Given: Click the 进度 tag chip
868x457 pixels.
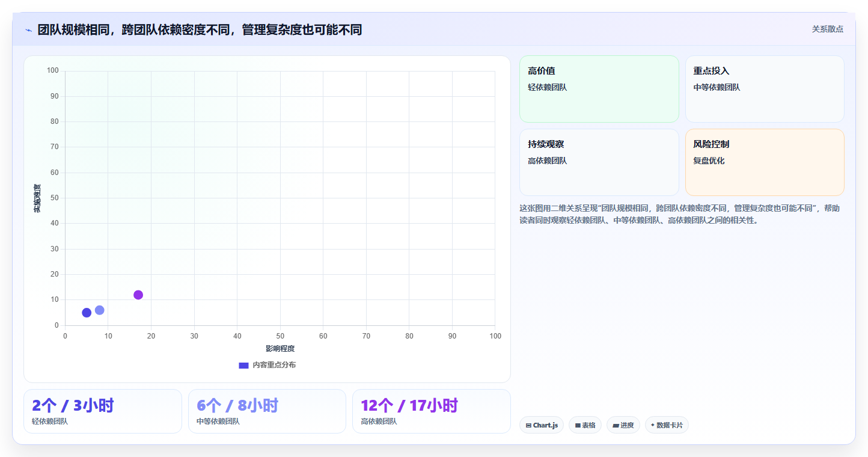Looking at the screenshot, I should pos(623,425).
